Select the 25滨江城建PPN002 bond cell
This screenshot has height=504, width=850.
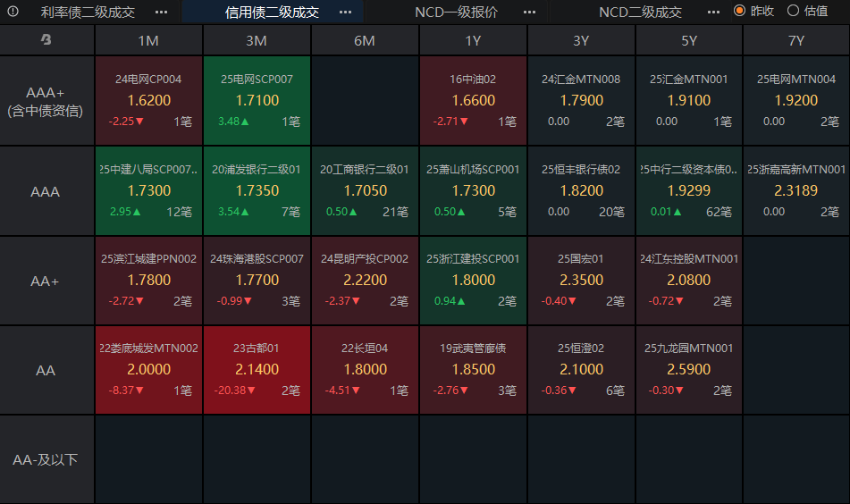(x=148, y=281)
